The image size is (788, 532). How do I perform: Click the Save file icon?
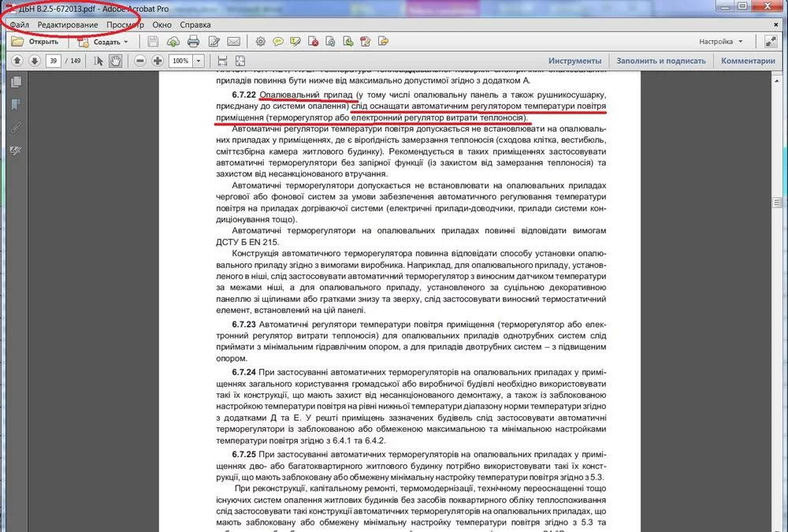point(153,42)
